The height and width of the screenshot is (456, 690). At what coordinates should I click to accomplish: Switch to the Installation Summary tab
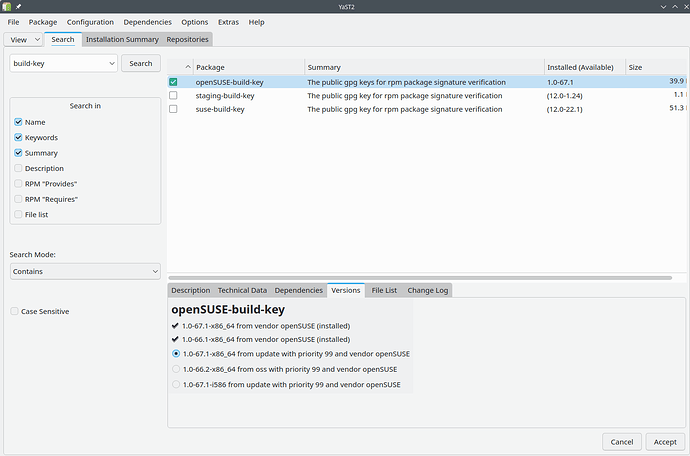pos(122,39)
